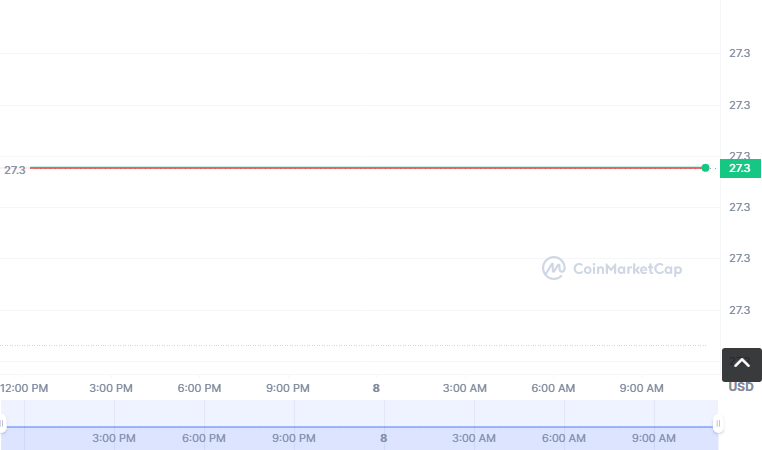
Task: Click the 27.3 label at line start
Action: (14, 170)
